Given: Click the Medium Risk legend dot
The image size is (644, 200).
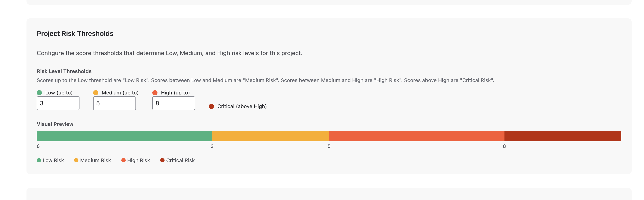Looking at the screenshot, I should (76, 160).
